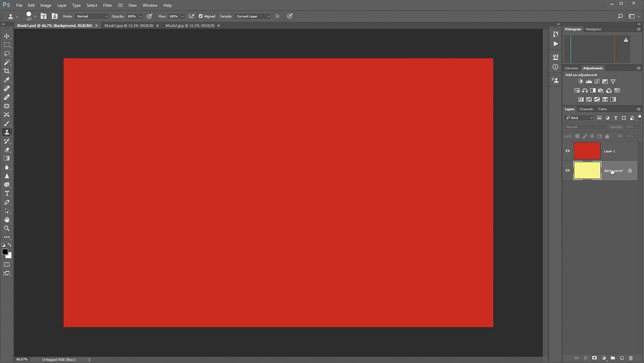Open the Sample Current Layer dropdown

point(253,16)
